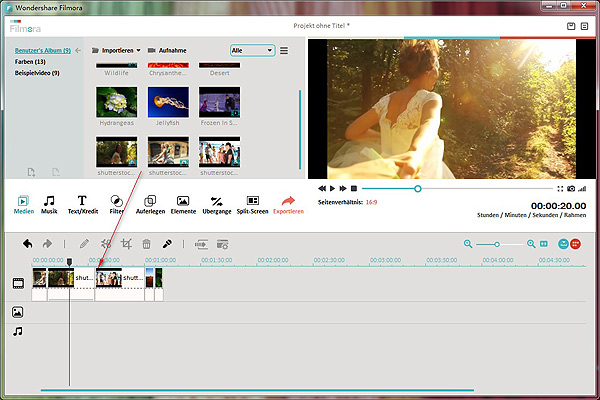Click the play button under preview
This screenshot has height=400, width=600.
[333, 188]
